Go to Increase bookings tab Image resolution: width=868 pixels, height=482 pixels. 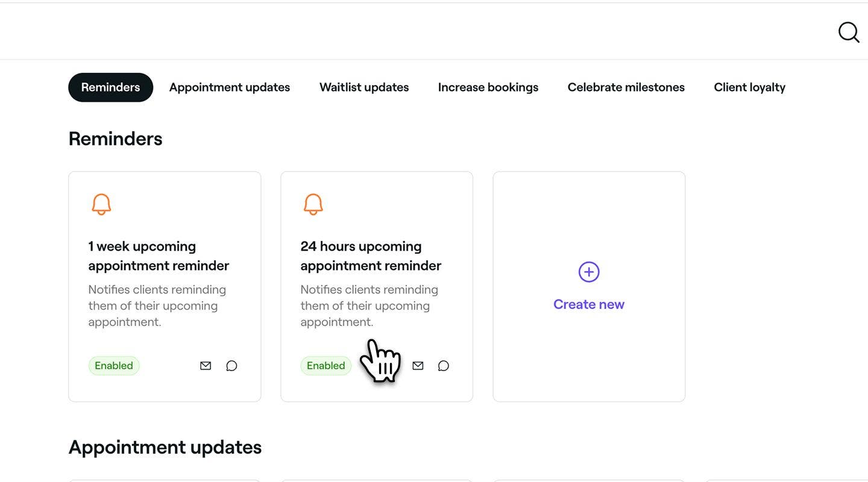[488, 87]
